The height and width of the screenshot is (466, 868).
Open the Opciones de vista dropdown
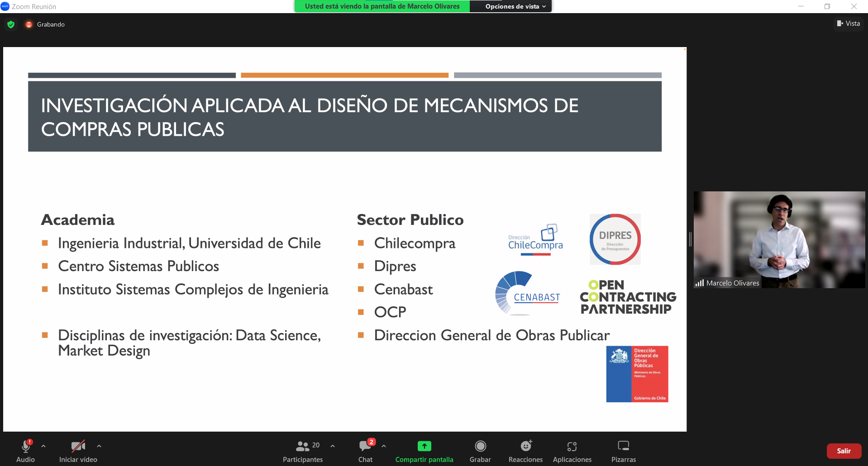(515, 6)
